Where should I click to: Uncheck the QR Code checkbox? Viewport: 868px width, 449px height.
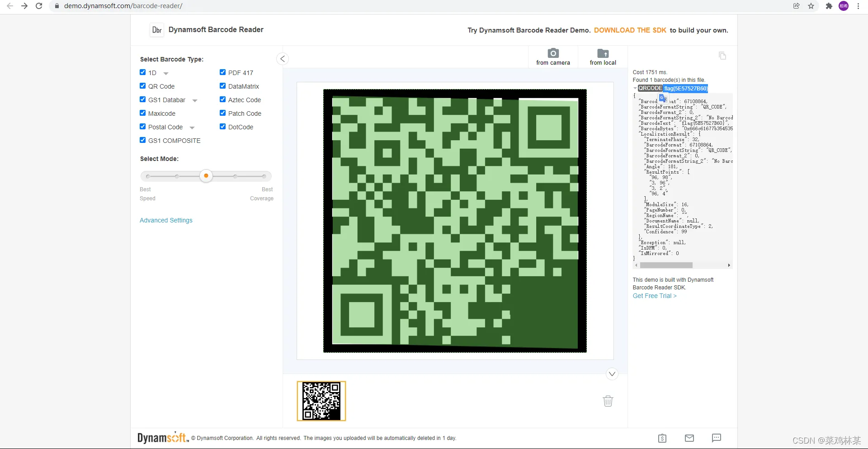tap(143, 86)
